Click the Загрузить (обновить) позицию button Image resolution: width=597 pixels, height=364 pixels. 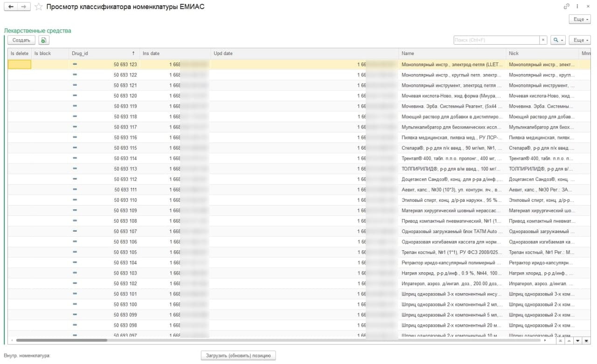[238, 356]
